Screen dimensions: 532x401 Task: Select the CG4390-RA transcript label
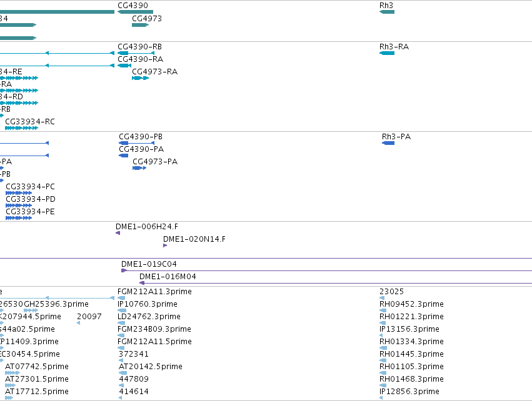click(x=141, y=59)
